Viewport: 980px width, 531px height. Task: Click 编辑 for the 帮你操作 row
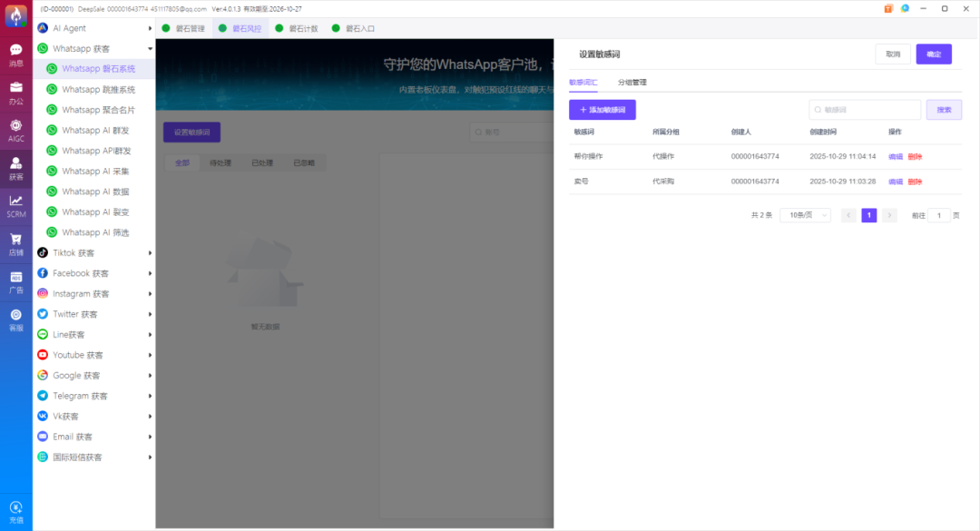[896, 156]
